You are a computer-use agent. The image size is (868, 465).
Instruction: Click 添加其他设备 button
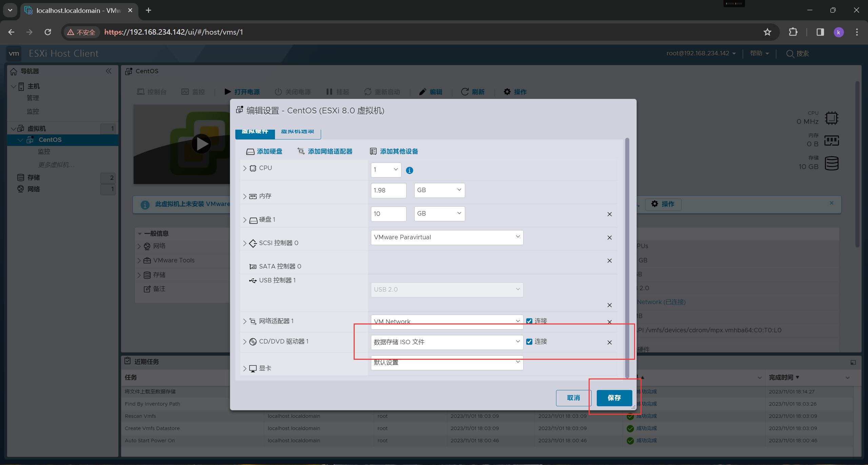(x=394, y=151)
